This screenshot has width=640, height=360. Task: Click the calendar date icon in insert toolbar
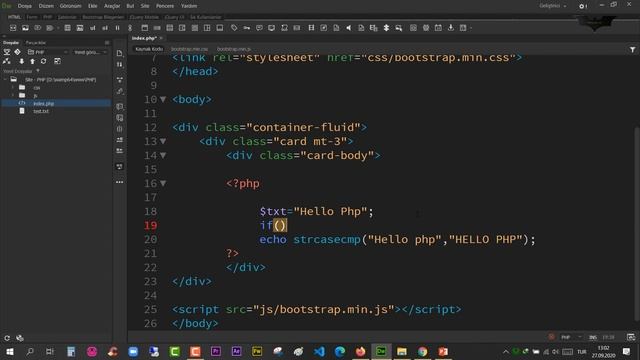tap(438, 28)
